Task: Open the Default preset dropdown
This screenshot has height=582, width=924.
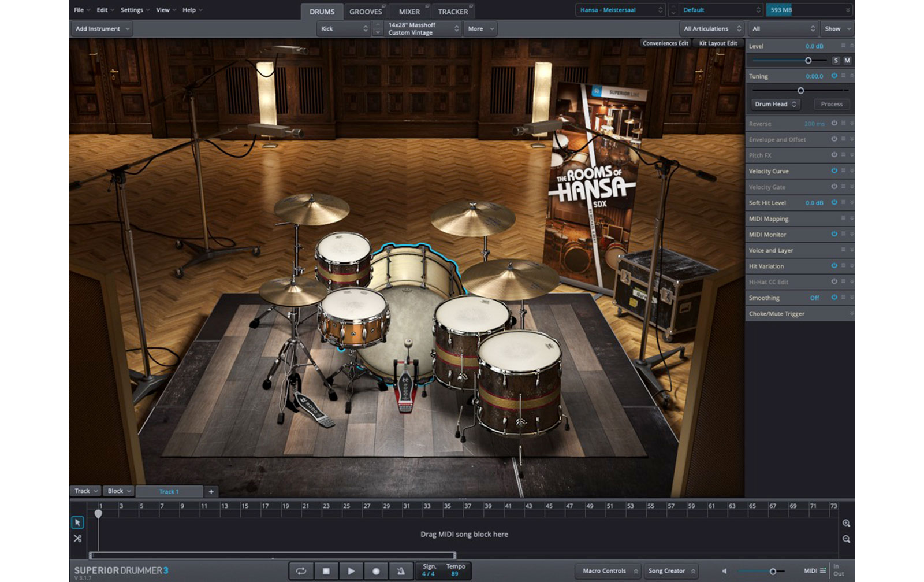Action: (721, 10)
